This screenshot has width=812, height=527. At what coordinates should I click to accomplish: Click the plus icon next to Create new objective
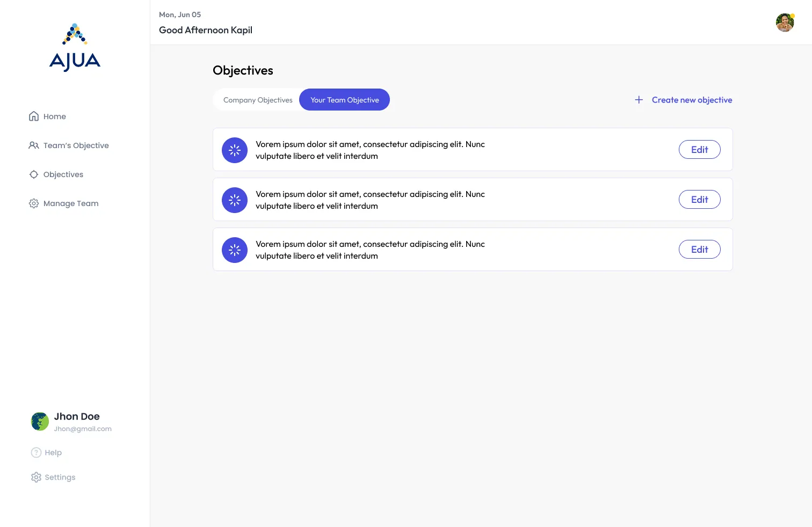(639, 99)
